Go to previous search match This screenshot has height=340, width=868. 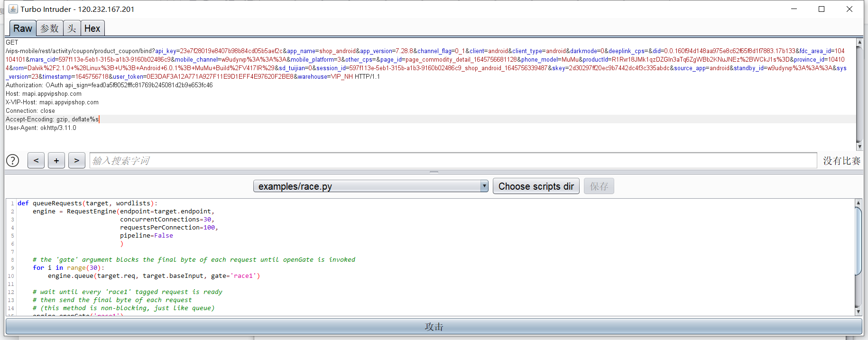(x=36, y=161)
